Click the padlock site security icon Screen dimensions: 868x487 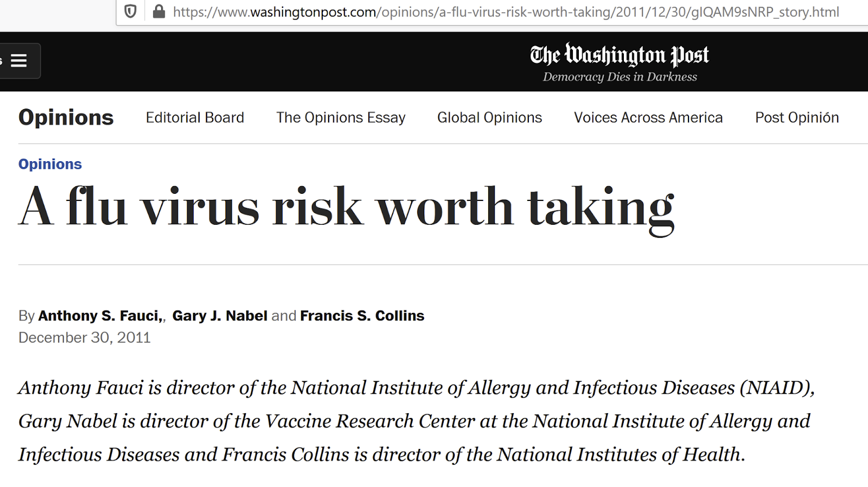click(x=159, y=11)
